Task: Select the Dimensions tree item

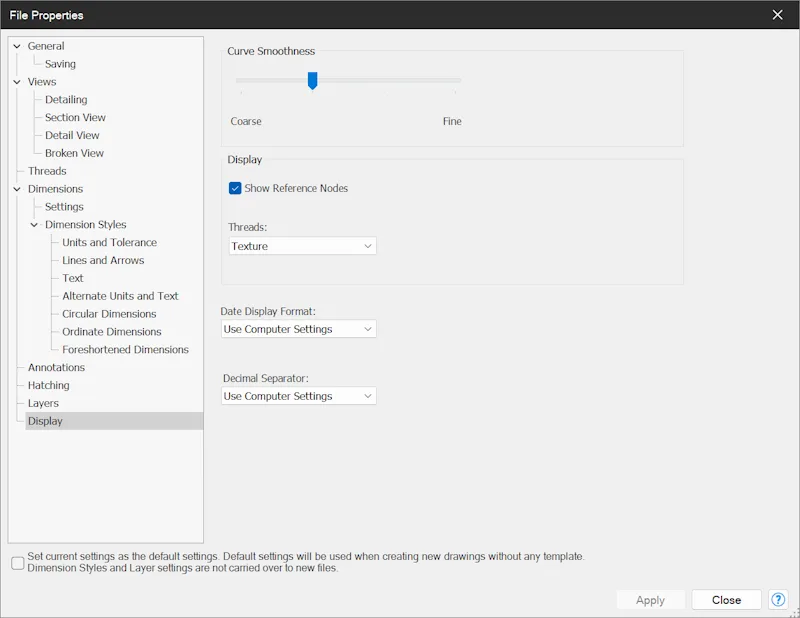Action: click(x=55, y=189)
